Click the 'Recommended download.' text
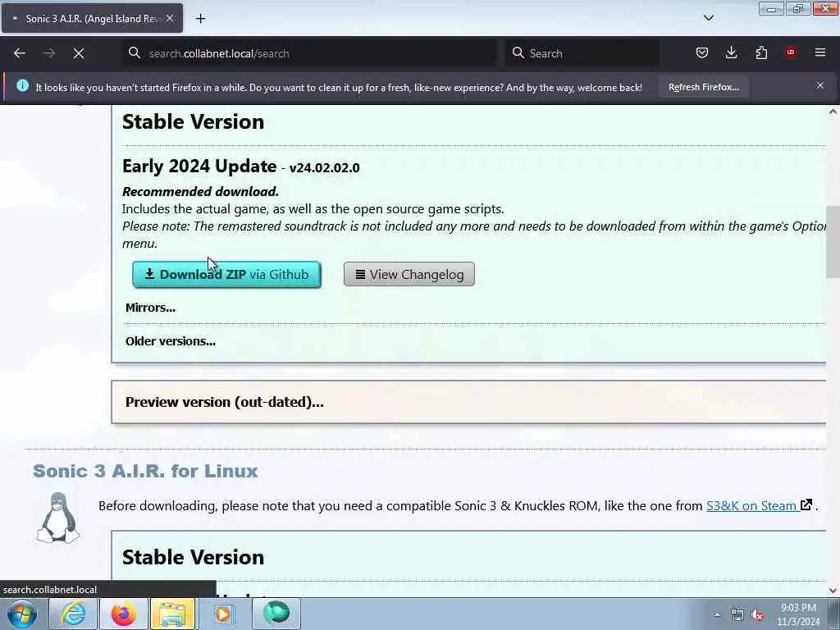The width and height of the screenshot is (840, 630). click(200, 192)
